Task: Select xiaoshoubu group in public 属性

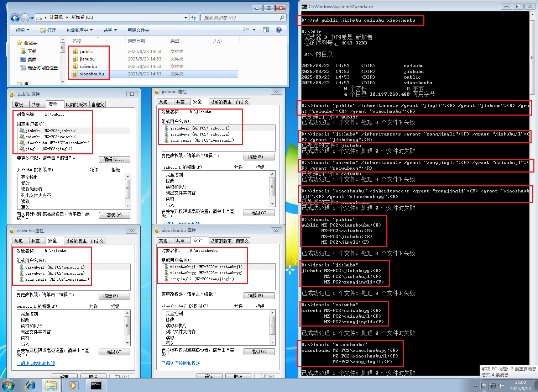Action: pyautogui.click(x=54, y=143)
